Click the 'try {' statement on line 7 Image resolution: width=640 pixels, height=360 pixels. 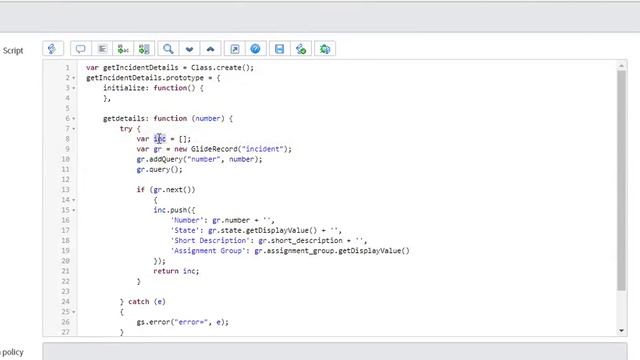(130, 129)
